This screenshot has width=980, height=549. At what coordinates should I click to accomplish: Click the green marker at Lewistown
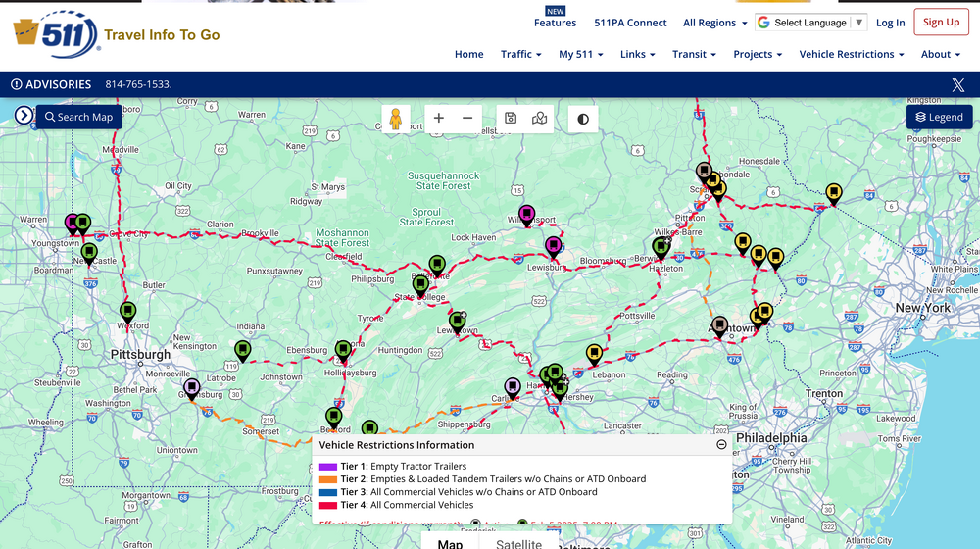coord(458,322)
